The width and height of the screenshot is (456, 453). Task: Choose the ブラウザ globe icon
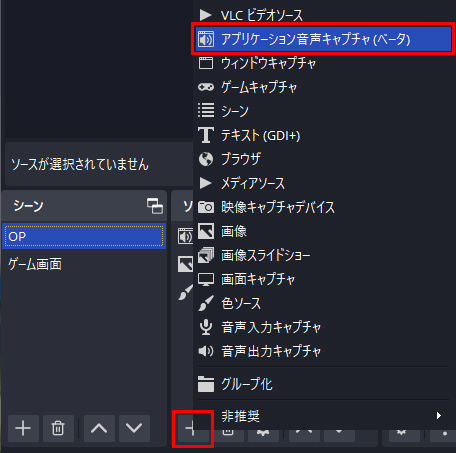(x=206, y=159)
